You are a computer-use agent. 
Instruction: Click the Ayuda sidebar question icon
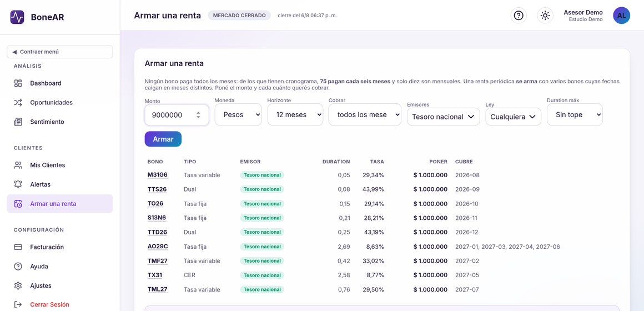(x=18, y=267)
